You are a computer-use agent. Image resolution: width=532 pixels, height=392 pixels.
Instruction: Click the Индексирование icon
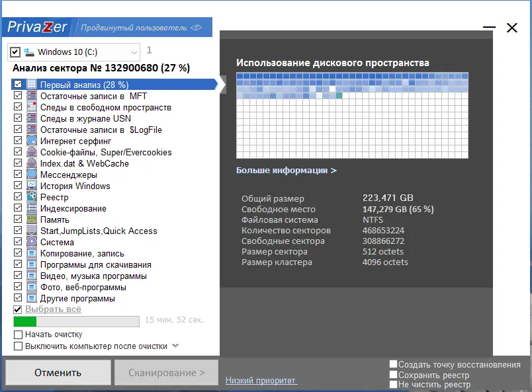[x=32, y=208]
